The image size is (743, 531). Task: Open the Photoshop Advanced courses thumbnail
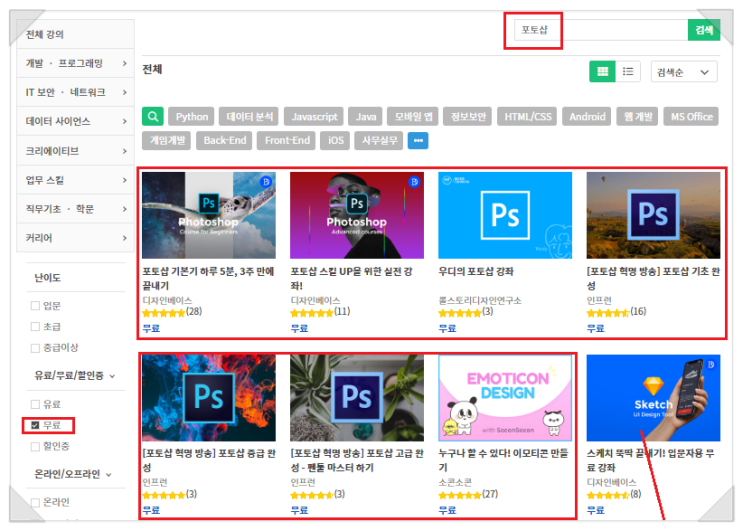(x=357, y=215)
